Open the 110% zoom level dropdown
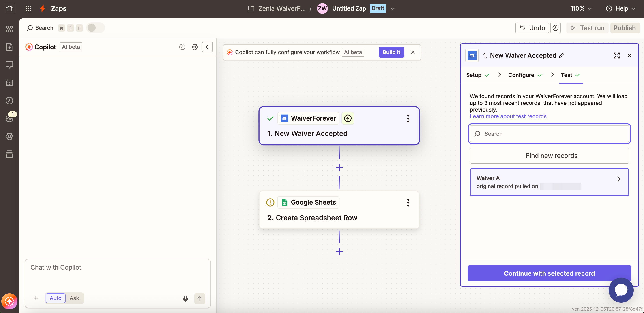644x313 pixels. coord(581,8)
